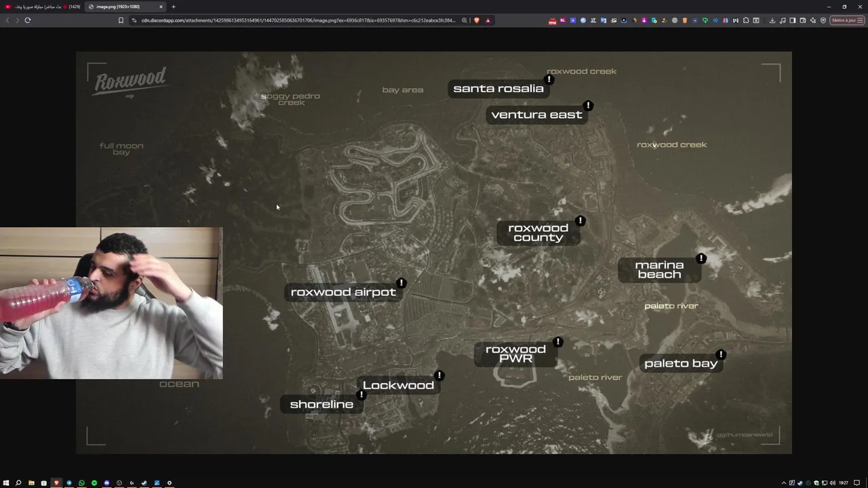Open the browser extensions puzzle icon
This screenshot has width=868, height=488.
[745, 20]
